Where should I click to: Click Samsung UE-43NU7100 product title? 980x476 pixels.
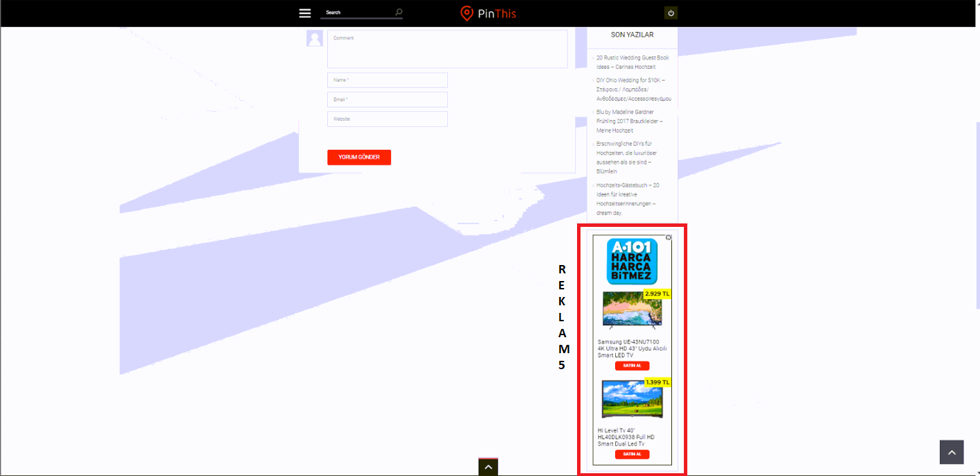pos(632,348)
